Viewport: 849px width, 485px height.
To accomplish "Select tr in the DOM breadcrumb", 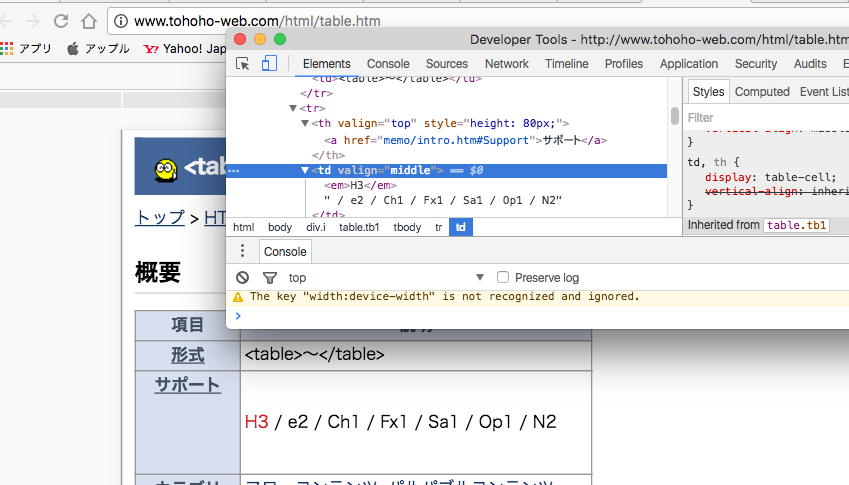I will tap(439, 227).
